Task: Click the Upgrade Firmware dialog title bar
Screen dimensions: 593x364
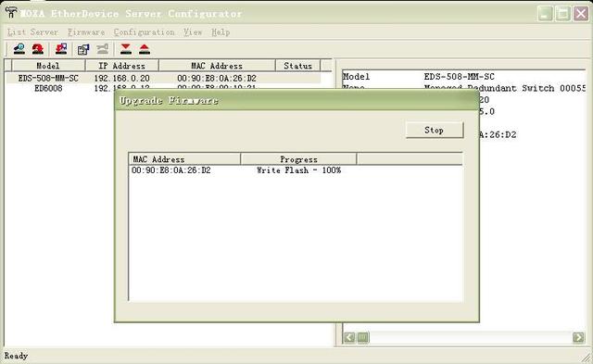Action: [x=296, y=100]
